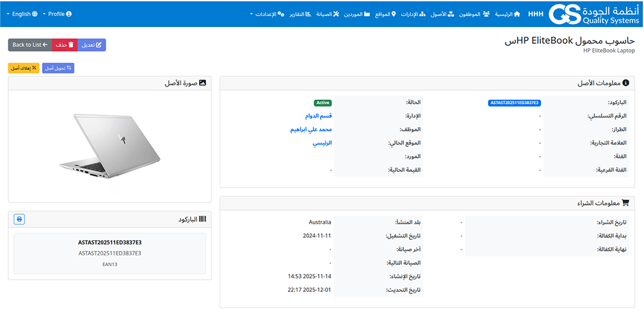
Task: Open the settings (الإعدادات) dropdown menu
Action: [x=267, y=14]
